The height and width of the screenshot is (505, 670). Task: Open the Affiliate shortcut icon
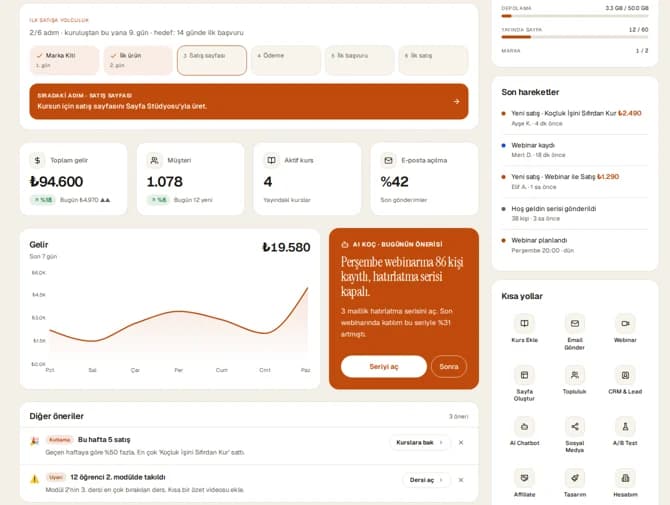pyautogui.click(x=524, y=478)
